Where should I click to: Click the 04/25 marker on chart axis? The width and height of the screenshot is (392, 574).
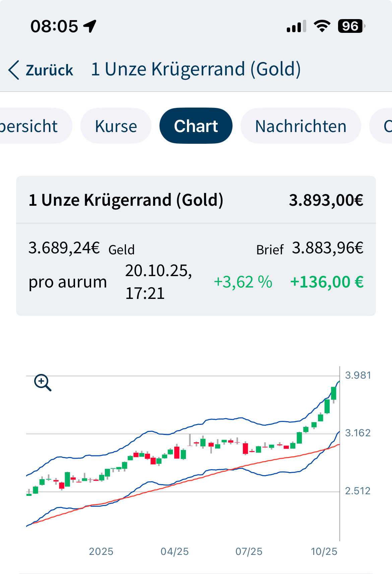click(x=175, y=551)
